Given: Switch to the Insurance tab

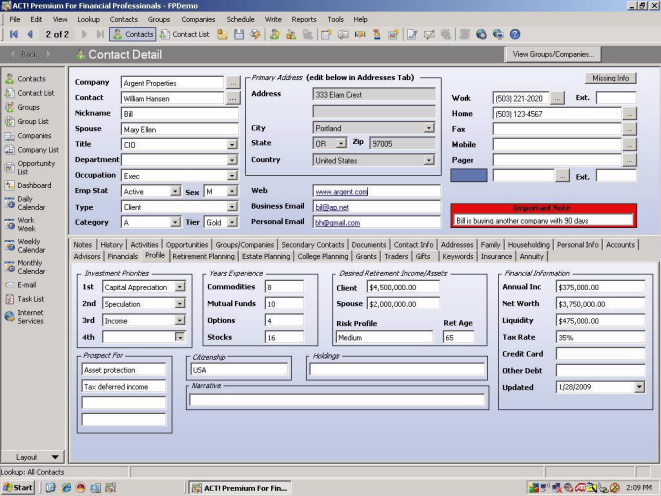Looking at the screenshot, I should click(496, 256).
